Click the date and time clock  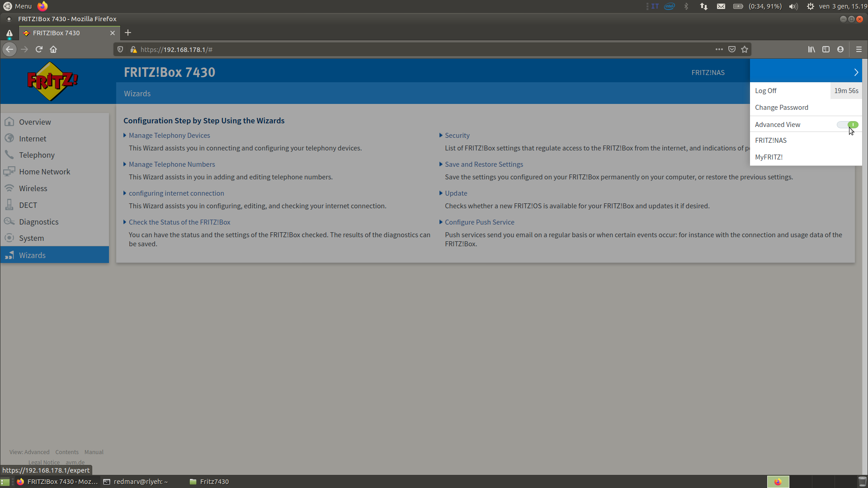click(x=843, y=6)
